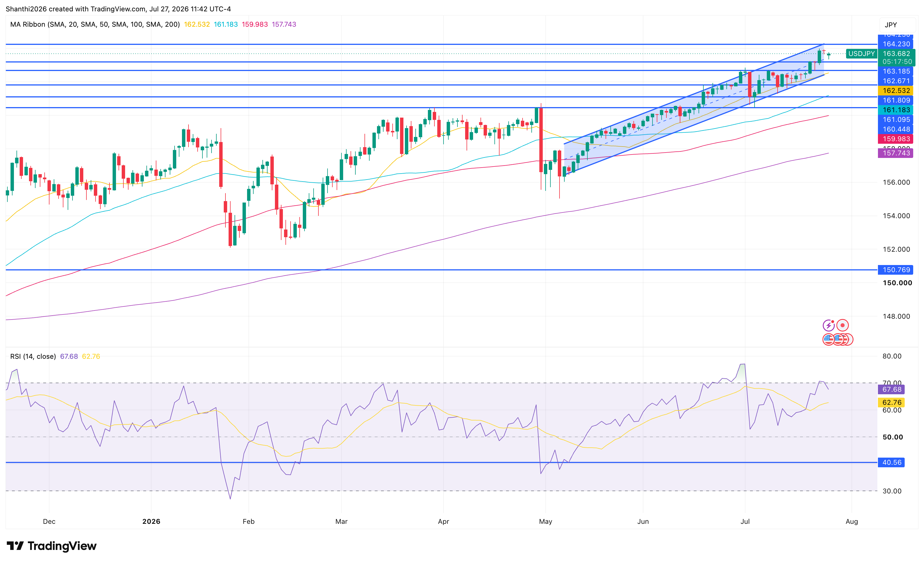The width and height of the screenshot is (924, 563).
Task: Select the 162.671 horizontal line price label
Action: (x=896, y=81)
